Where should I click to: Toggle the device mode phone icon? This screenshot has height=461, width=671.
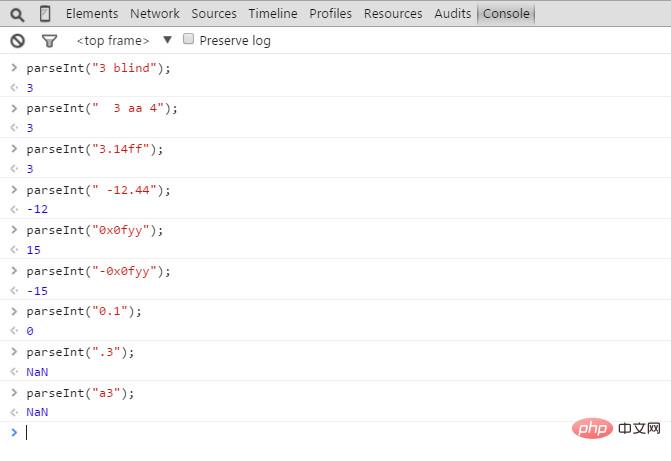point(45,14)
